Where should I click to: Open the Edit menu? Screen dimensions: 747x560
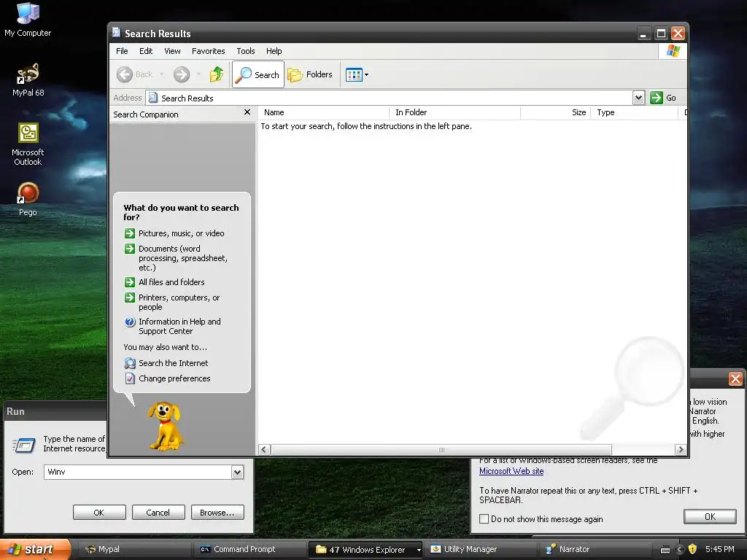[x=146, y=51]
